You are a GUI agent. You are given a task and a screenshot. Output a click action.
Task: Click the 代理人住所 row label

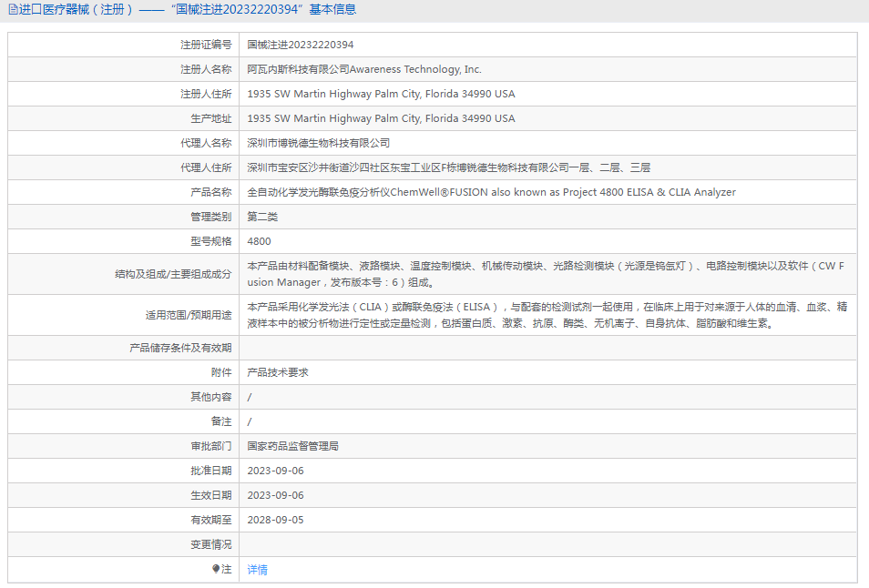pos(206,167)
